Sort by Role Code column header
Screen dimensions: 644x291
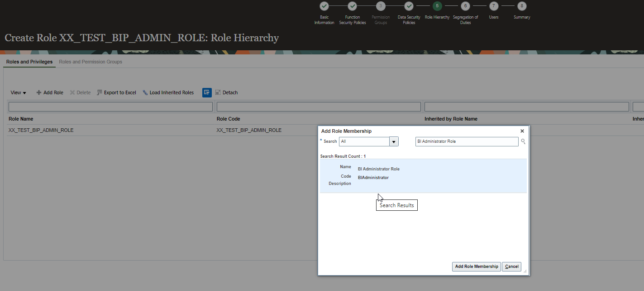(x=229, y=119)
